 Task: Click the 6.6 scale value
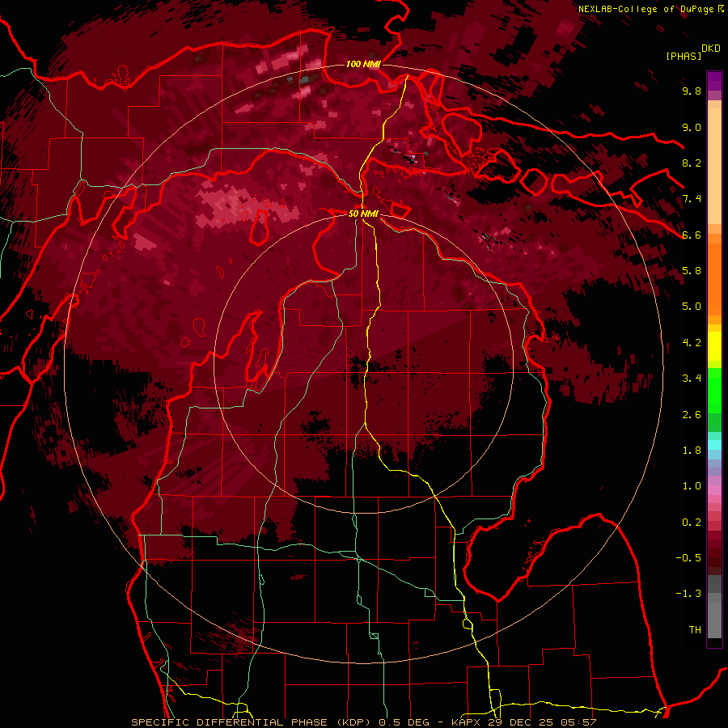tap(692, 235)
